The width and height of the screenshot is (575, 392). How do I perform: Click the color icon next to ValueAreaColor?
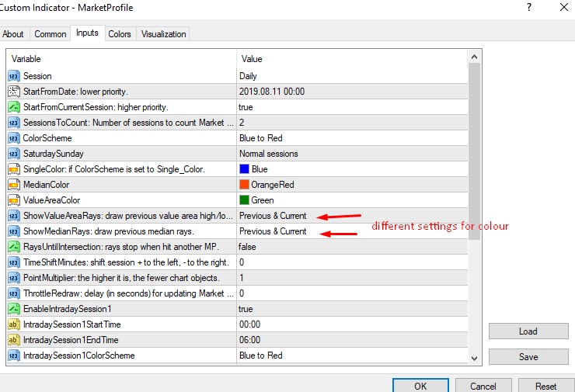(x=13, y=200)
